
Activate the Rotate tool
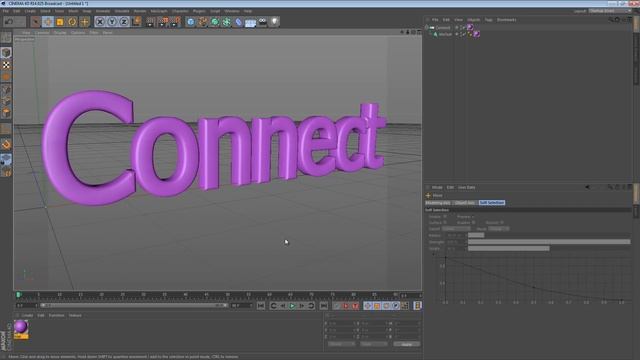pos(72,22)
